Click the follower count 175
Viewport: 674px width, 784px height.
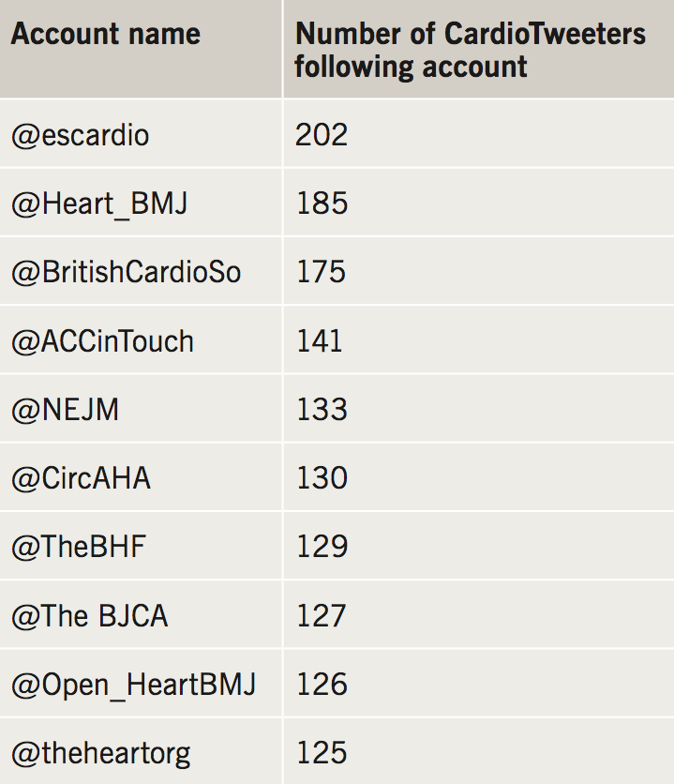pos(322,272)
